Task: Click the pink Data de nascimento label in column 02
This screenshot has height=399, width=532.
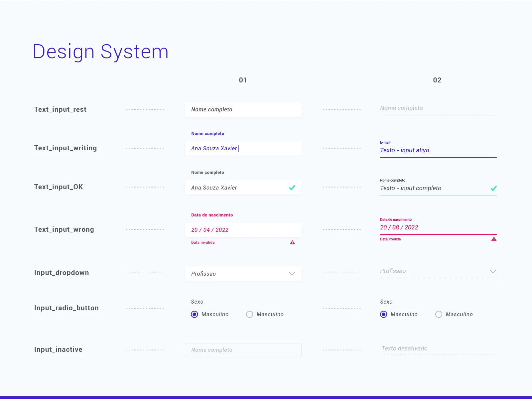Action: pos(396,219)
